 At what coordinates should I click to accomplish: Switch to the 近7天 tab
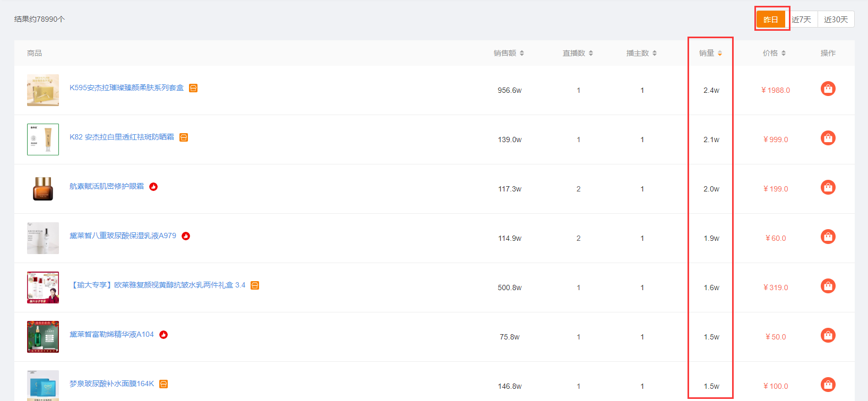(x=802, y=20)
